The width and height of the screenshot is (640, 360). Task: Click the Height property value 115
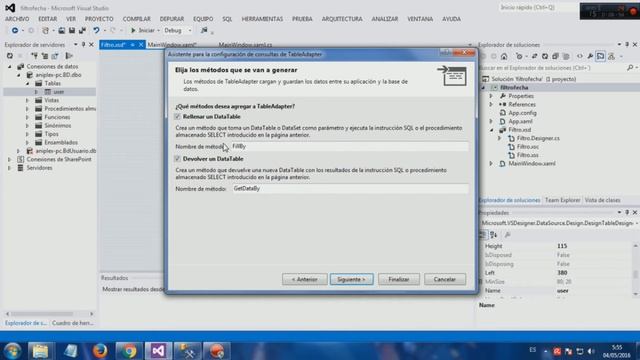pos(562,246)
